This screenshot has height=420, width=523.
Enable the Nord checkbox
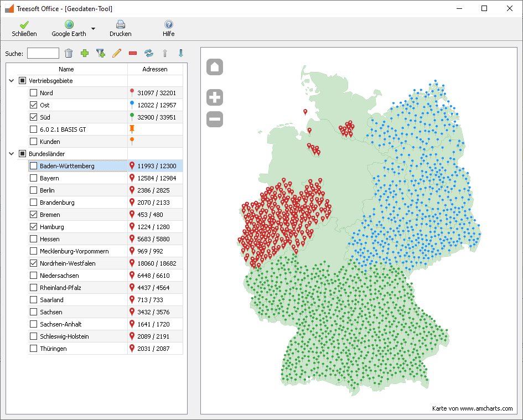(33, 93)
